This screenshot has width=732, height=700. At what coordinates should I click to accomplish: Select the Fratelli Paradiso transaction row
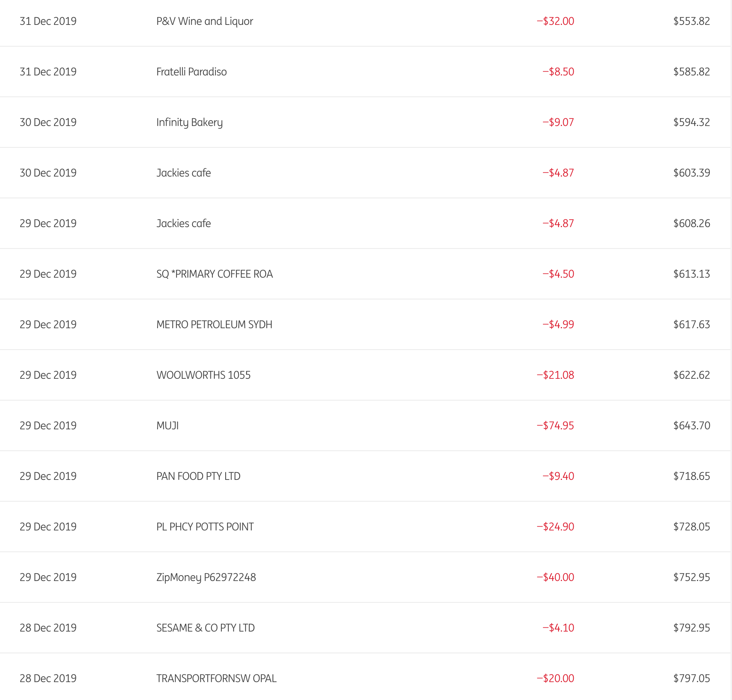191,72
